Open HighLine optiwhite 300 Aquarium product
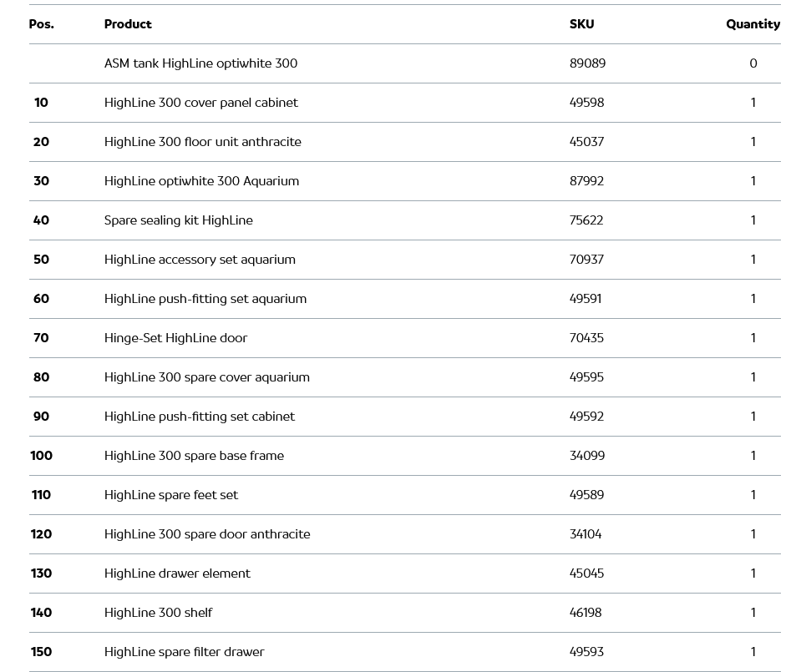 coord(201,181)
